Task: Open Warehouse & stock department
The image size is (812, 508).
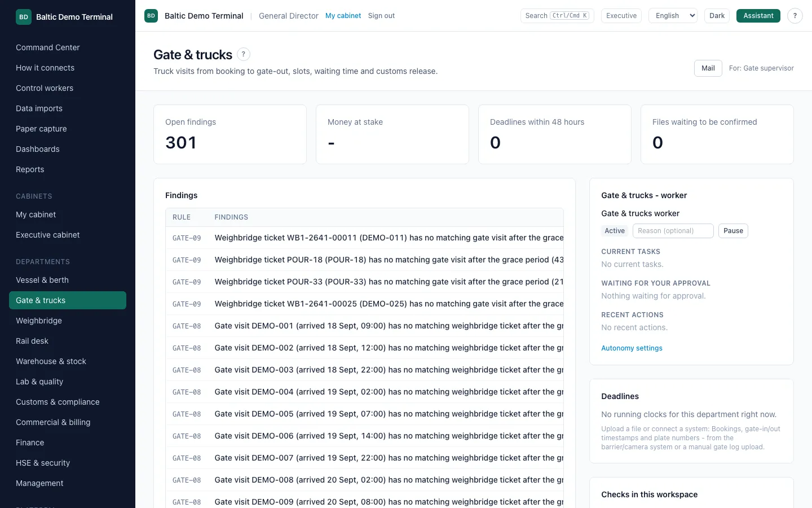Action: [68, 361]
